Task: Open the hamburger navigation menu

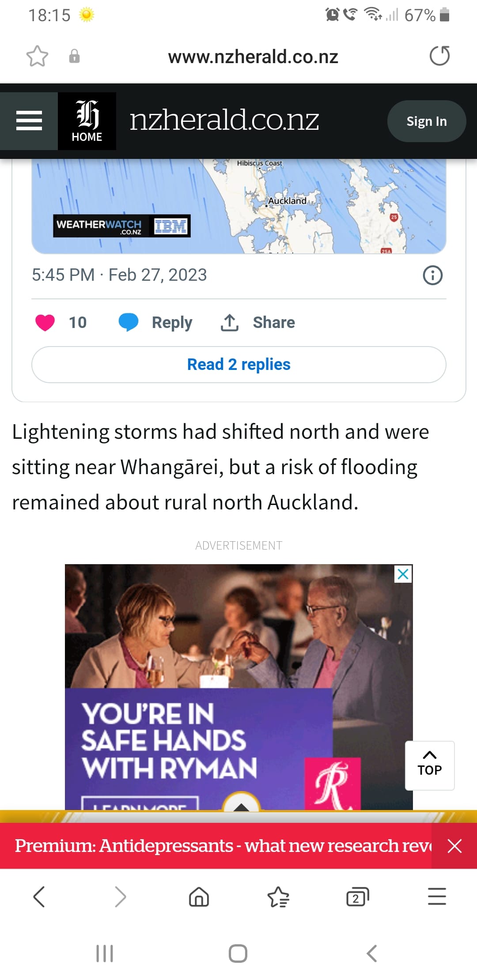Action: (x=29, y=121)
